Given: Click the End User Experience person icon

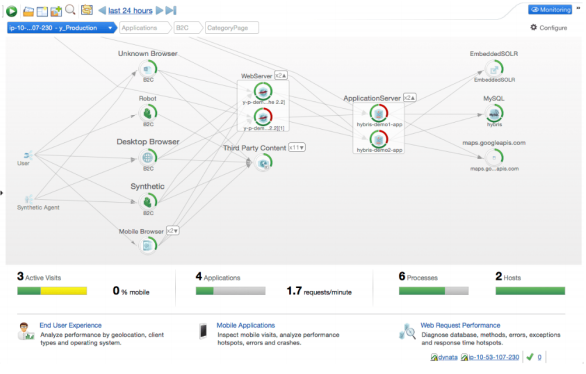Looking at the screenshot, I should click(x=25, y=331).
